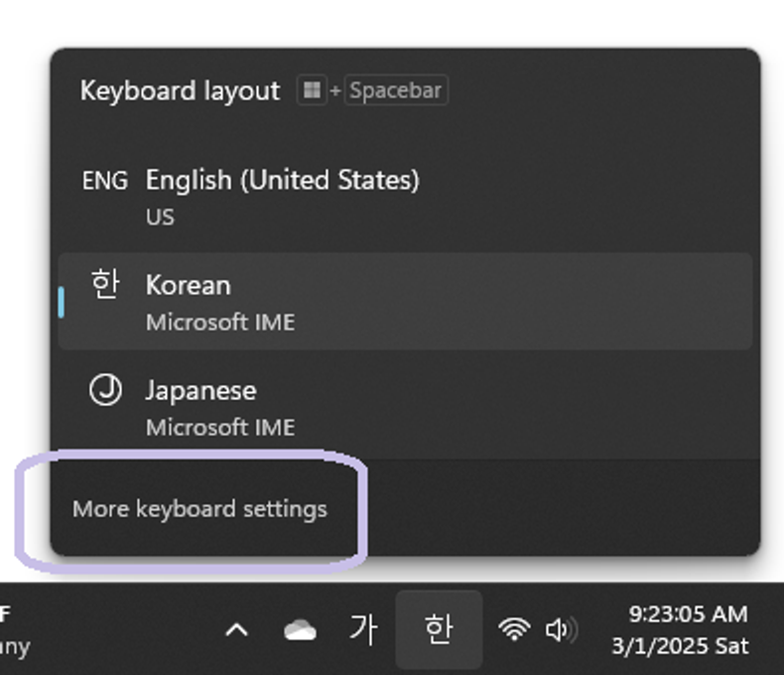Show hidden icons chevron in taskbar

tap(236, 629)
